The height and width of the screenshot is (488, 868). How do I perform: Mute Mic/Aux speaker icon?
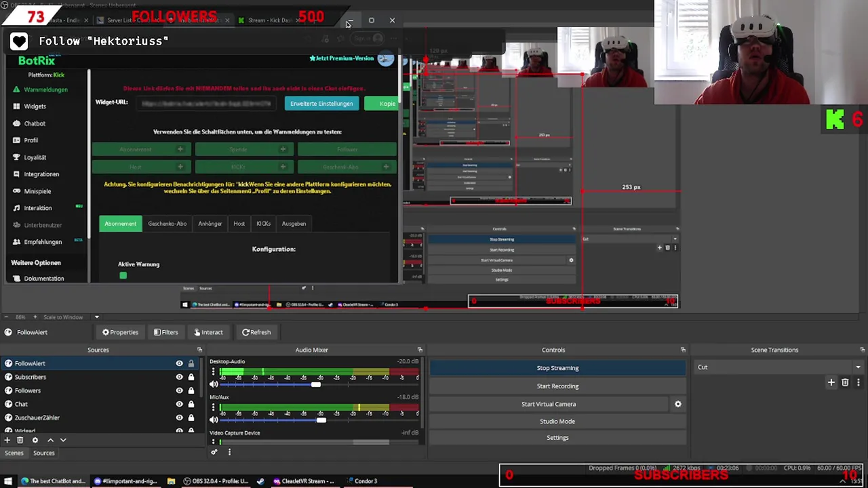point(214,420)
